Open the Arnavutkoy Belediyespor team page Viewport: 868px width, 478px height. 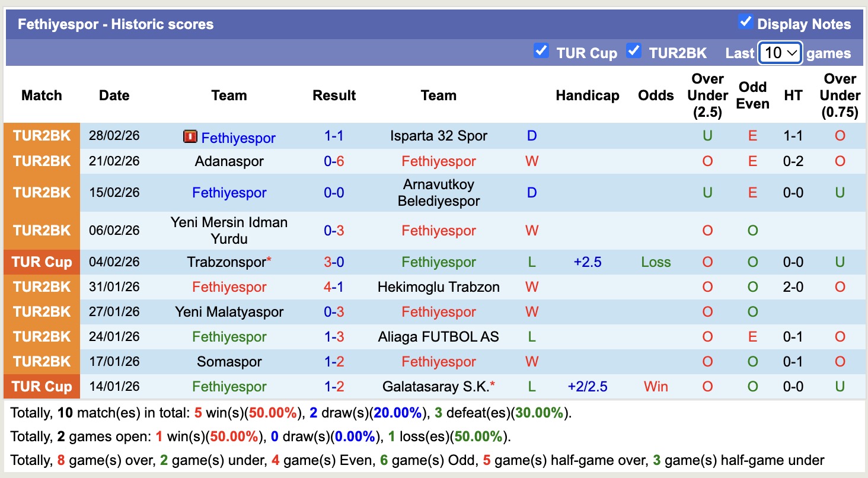[x=438, y=192]
